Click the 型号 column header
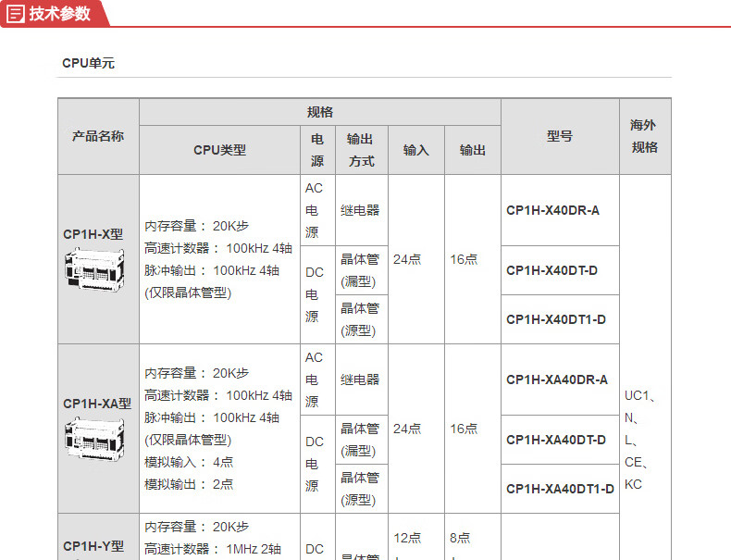 point(559,136)
